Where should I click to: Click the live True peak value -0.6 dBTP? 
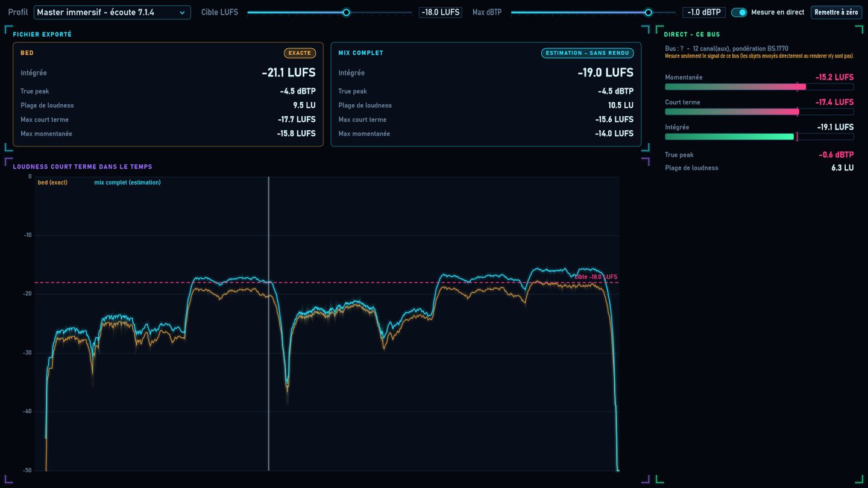(x=836, y=155)
